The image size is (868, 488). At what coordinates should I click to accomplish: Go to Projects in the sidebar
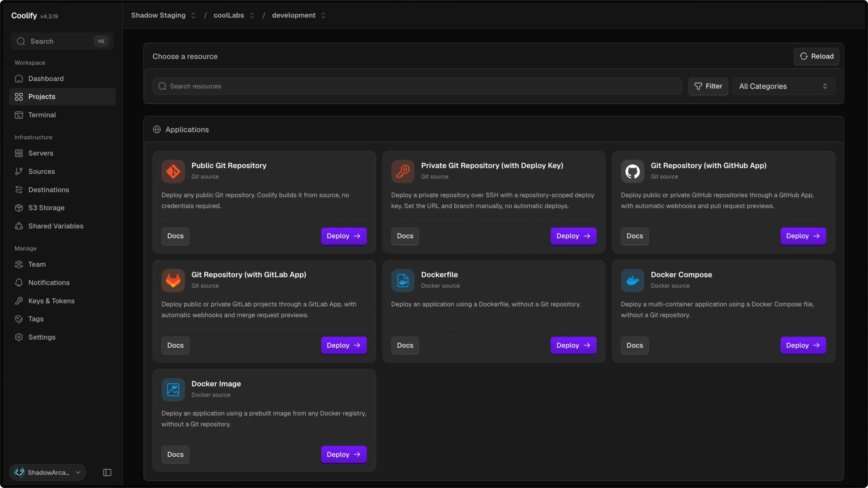(x=63, y=97)
